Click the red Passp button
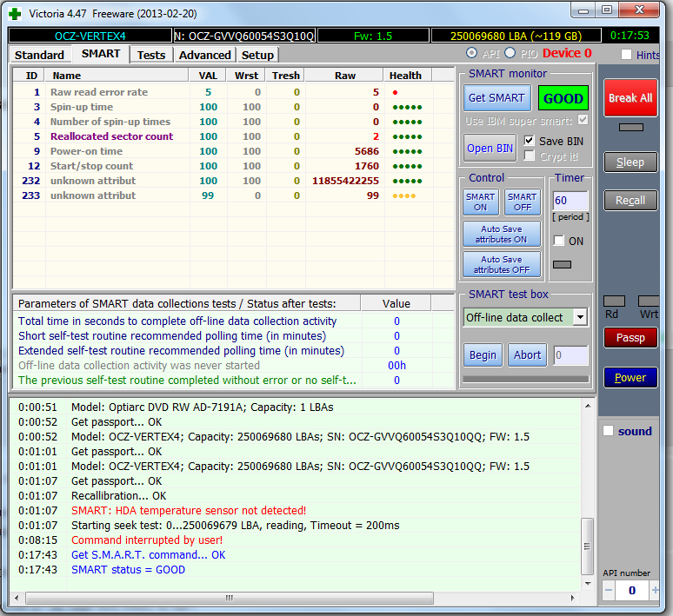Screen dimensions: 673x616 pyautogui.click(x=630, y=338)
